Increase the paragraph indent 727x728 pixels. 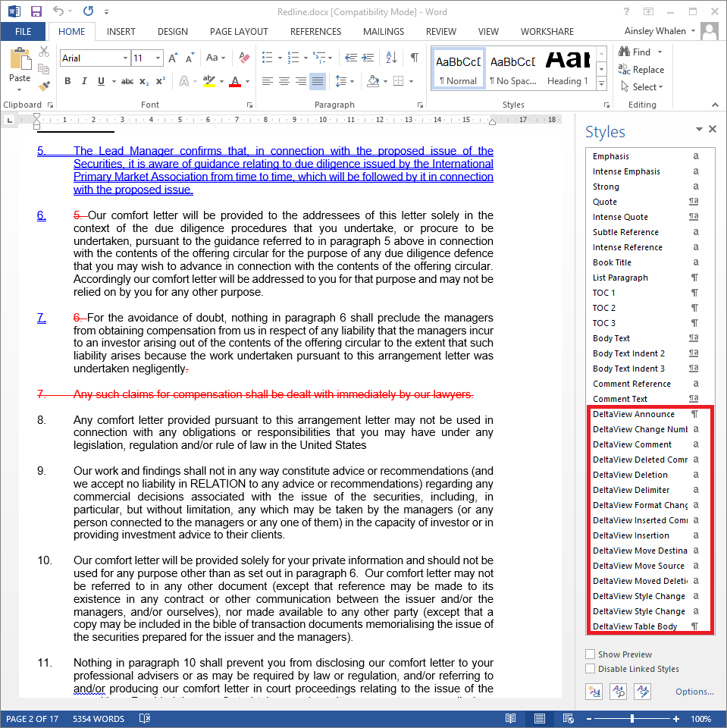click(368, 58)
